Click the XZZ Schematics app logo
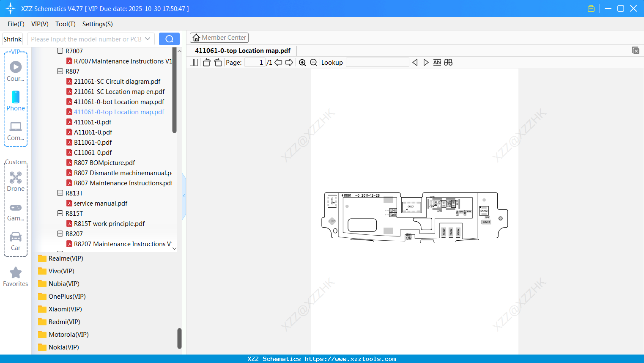This screenshot has width=644, height=363. click(x=11, y=8)
